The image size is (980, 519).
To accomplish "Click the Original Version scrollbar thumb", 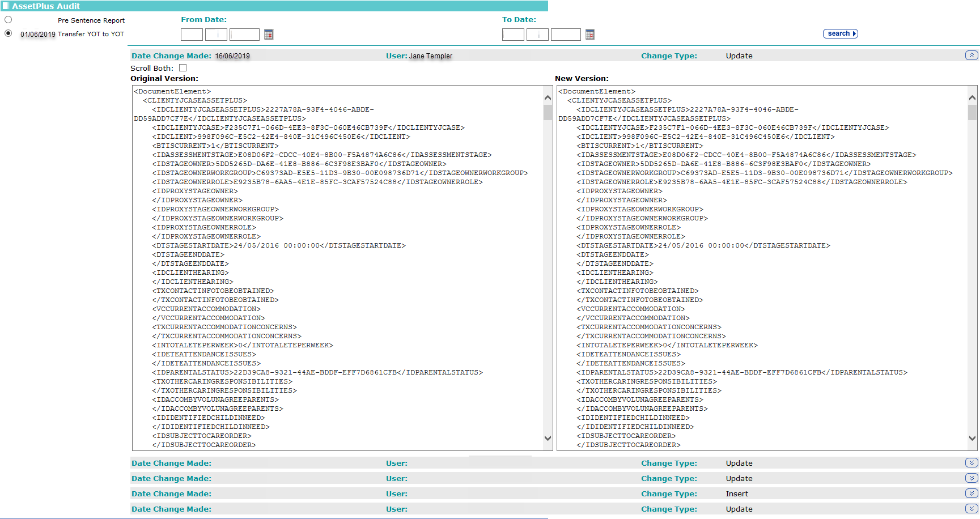I will tap(548, 113).
